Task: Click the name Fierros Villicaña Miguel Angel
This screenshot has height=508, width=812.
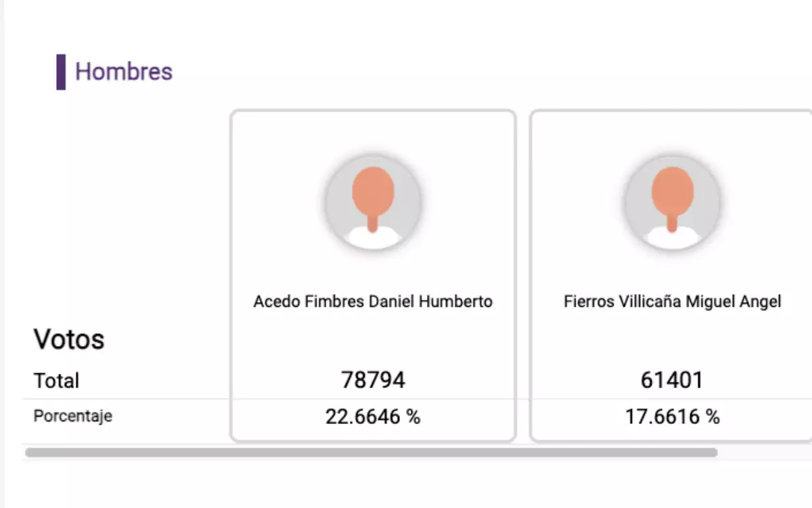Action: (x=673, y=301)
